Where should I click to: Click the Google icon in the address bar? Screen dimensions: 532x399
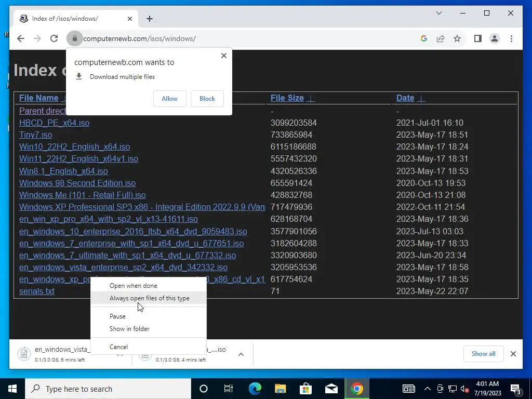click(x=424, y=38)
